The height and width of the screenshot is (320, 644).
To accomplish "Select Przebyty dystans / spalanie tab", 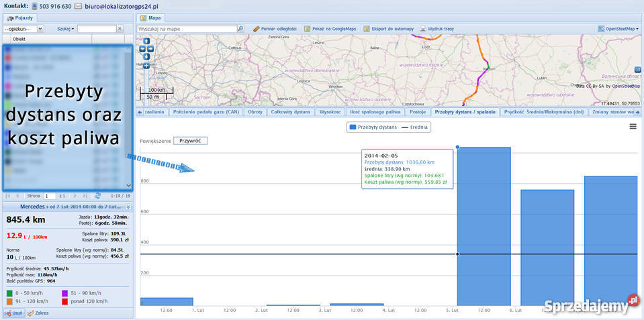I will point(465,111).
